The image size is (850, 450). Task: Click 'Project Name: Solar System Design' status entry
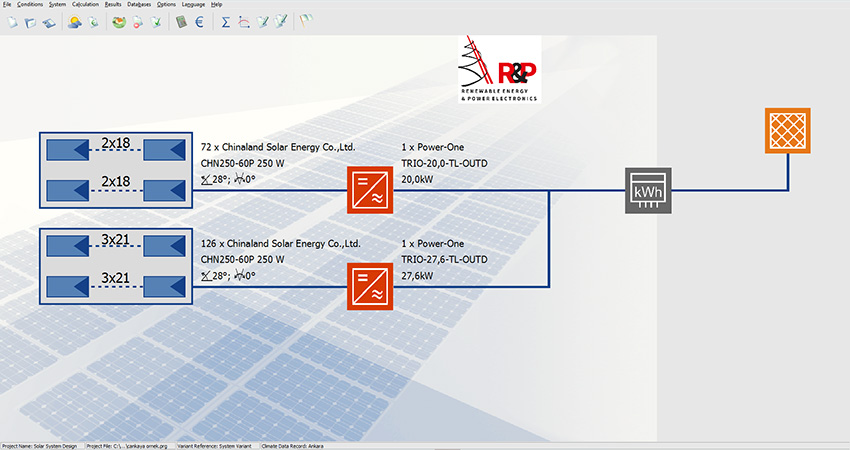click(x=40, y=446)
